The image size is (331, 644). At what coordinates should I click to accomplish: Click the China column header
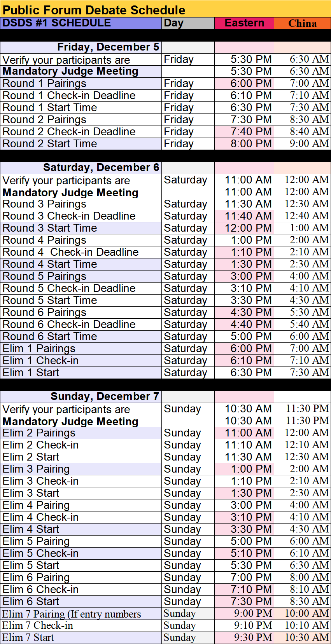[302, 23]
